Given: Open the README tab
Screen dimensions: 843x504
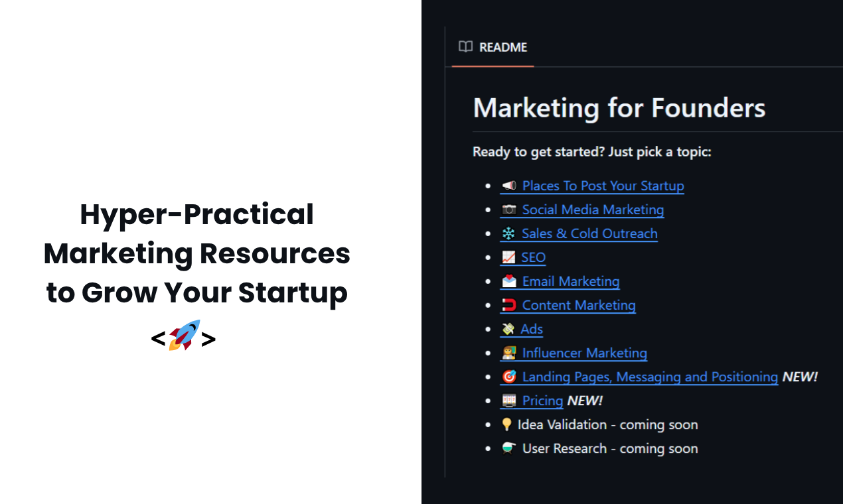Looking at the screenshot, I should [x=493, y=47].
